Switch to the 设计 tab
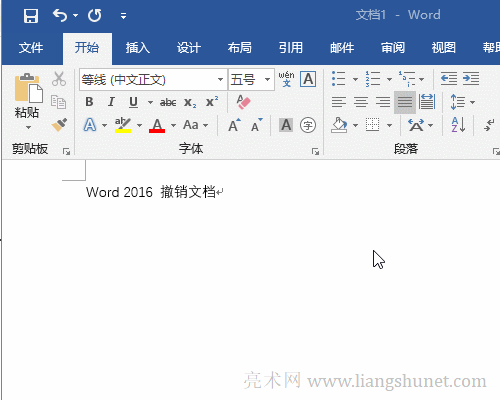 (189, 48)
